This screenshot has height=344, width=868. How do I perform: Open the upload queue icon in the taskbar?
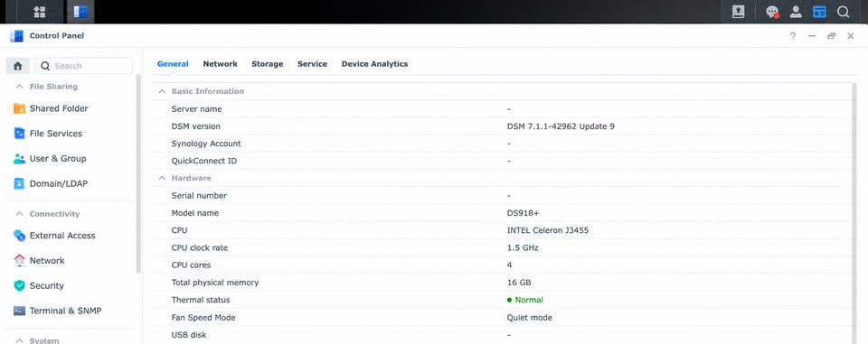coord(738,12)
